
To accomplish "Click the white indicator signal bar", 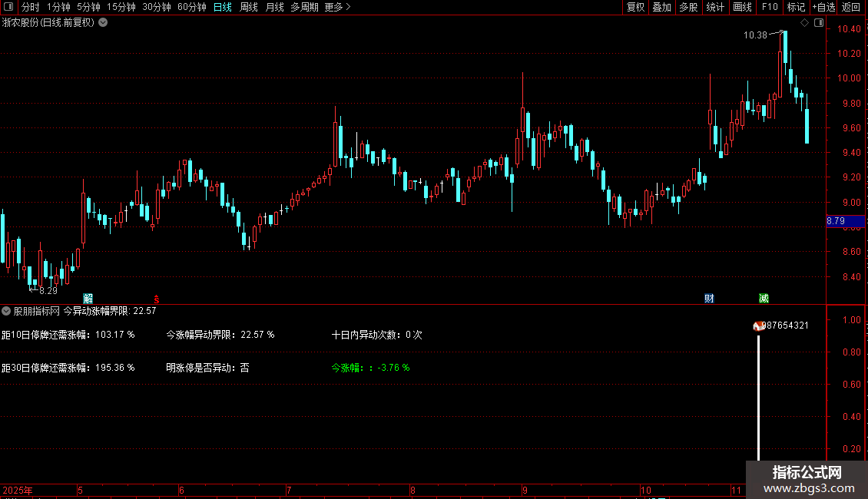I will [758, 397].
